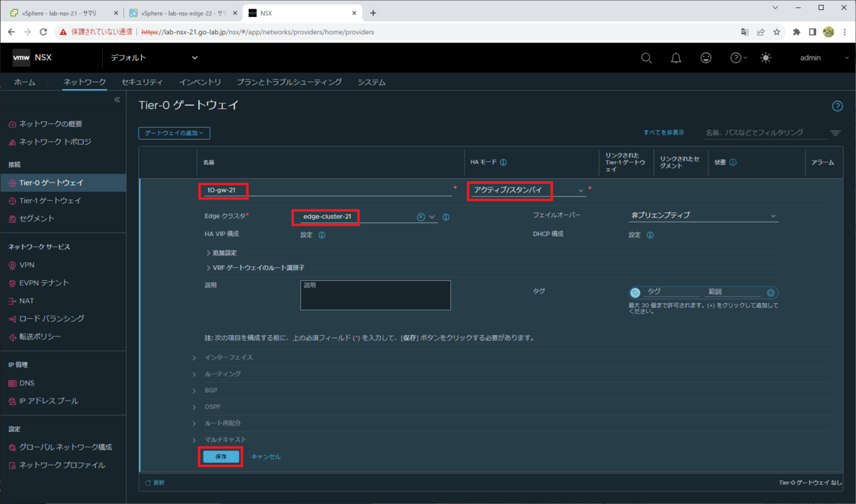Open the help question mark menu
Image resolution: width=856 pixels, height=504 pixels.
coord(738,58)
